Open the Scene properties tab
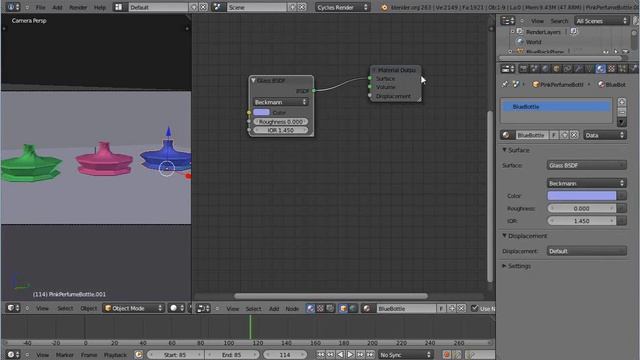 [534, 69]
